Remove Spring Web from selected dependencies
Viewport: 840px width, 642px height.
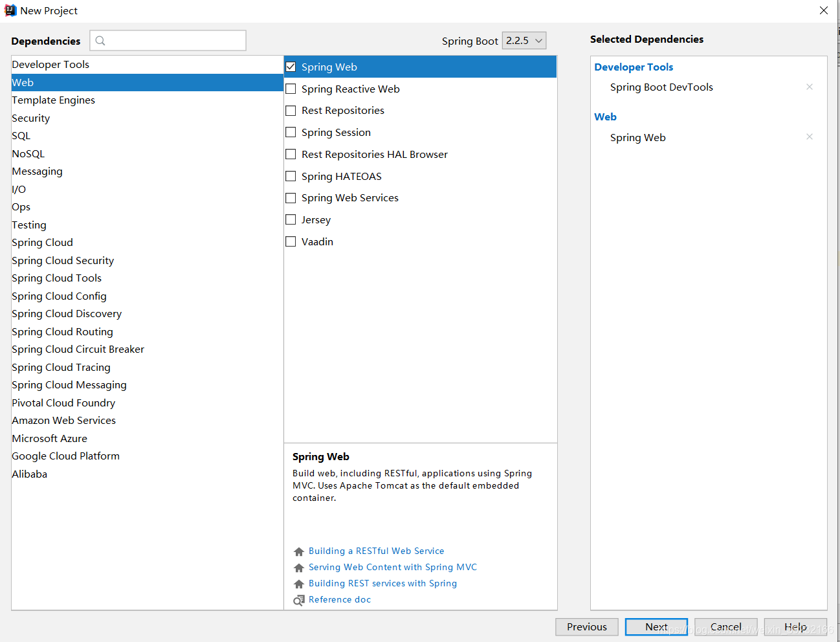[x=809, y=137]
